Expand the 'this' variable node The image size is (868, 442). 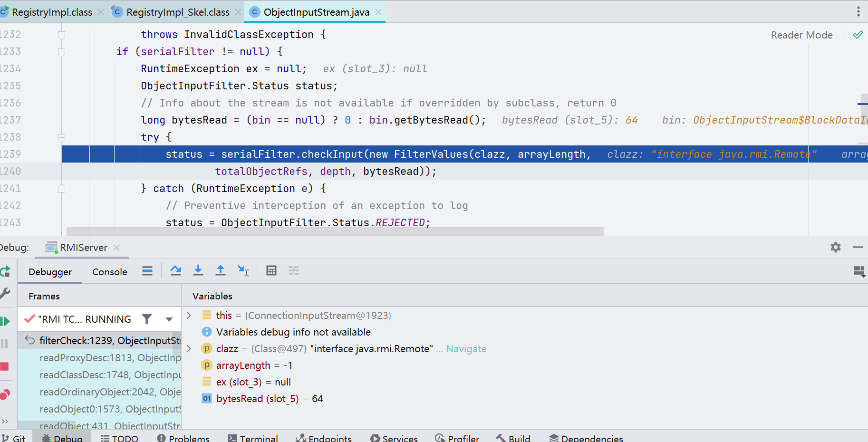[189, 316]
